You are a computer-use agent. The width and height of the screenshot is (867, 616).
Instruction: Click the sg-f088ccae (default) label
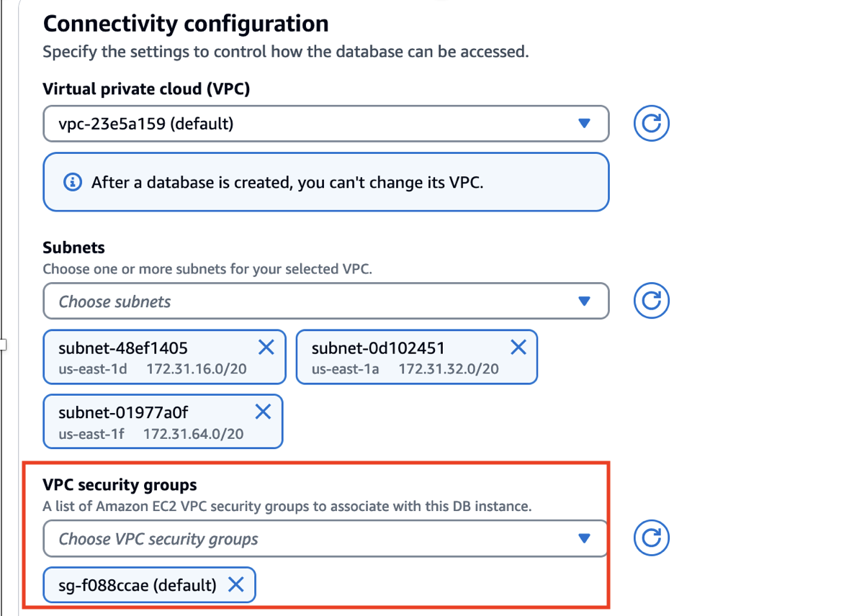coord(138,585)
